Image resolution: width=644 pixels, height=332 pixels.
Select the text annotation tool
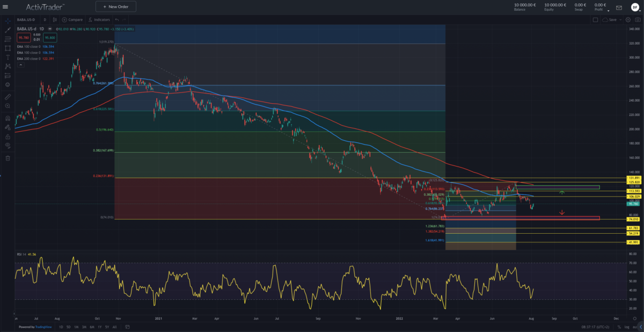click(x=8, y=57)
